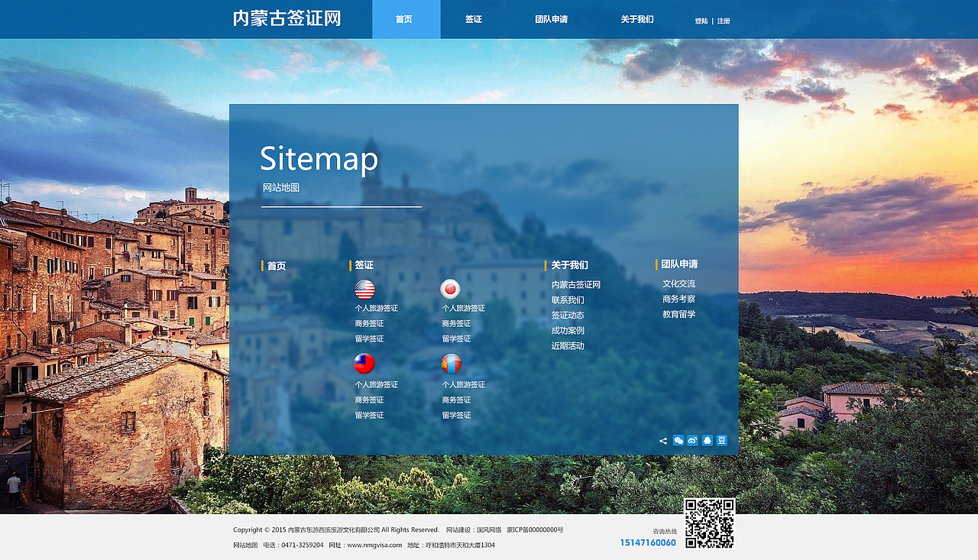978x560 pixels.
Task: Click the 网站地图 footer link
Action: tap(245, 545)
